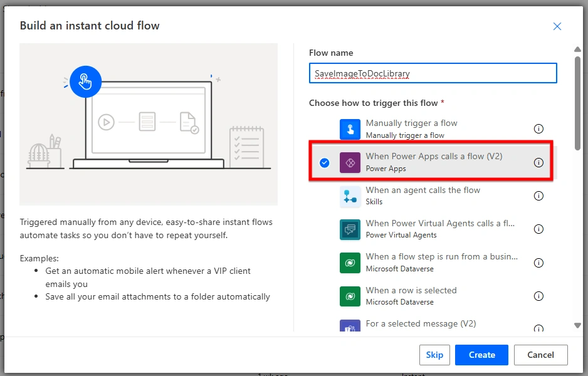Click the Skip button
This screenshot has height=376, width=588.
click(434, 355)
